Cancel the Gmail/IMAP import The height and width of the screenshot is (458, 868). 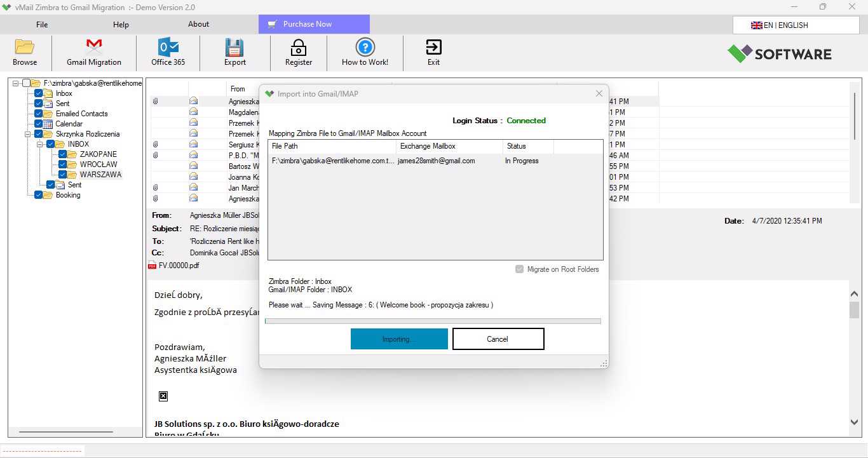(498, 339)
